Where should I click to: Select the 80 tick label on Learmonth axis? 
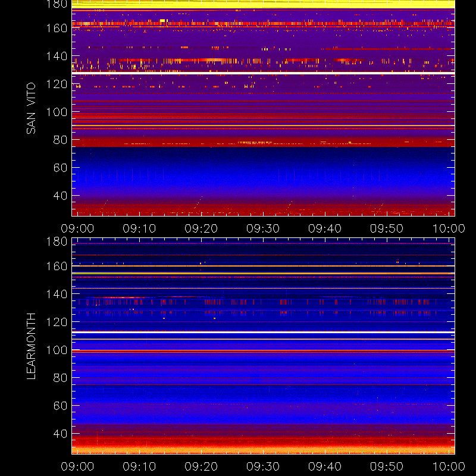[60, 378]
